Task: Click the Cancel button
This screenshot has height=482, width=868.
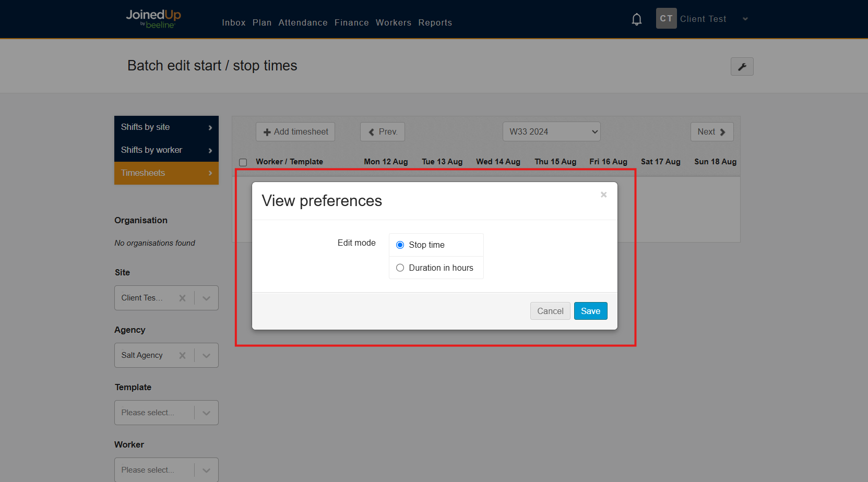Action: (x=550, y=311)
